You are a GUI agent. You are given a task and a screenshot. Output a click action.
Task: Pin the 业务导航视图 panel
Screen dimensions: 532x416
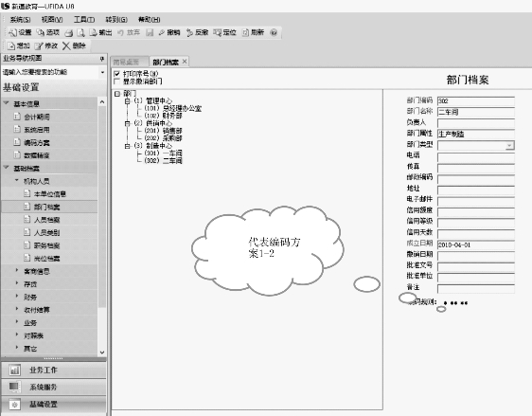(102, 59)
